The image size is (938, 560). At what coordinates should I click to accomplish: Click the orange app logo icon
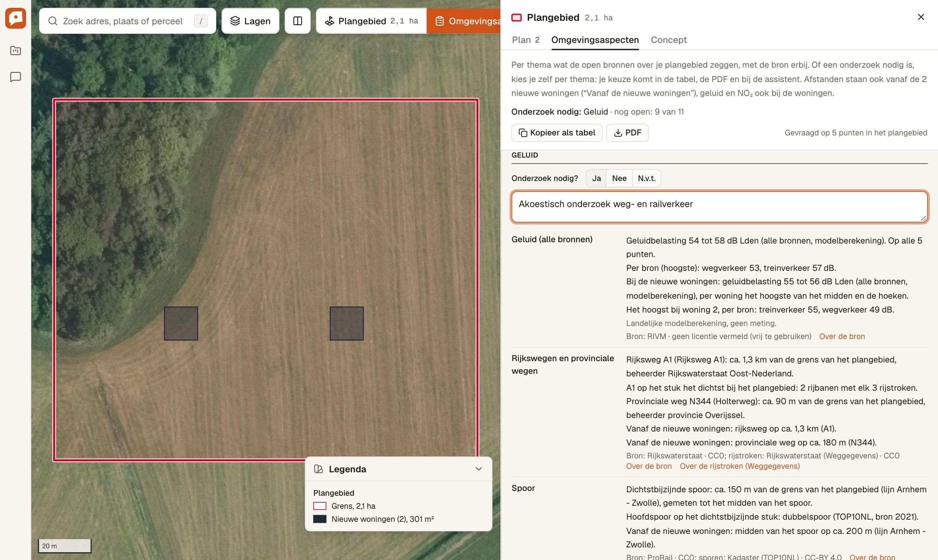pyautogui.click(x=16, y=18)
